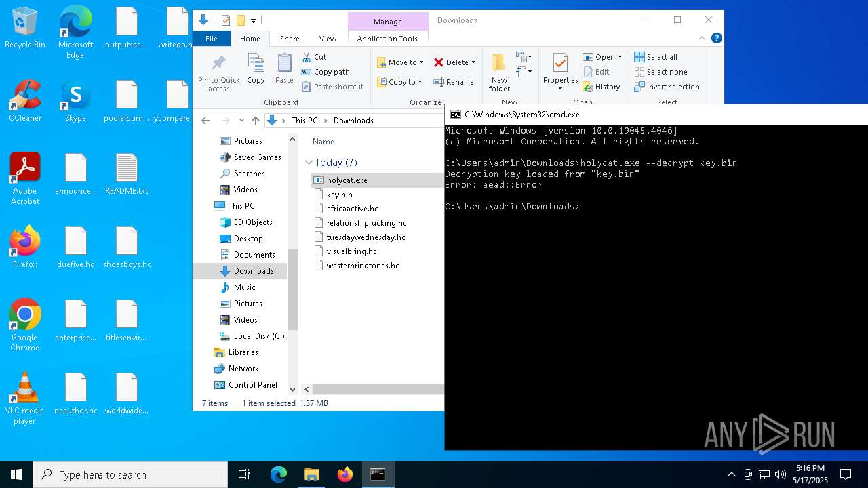
Task: Click taskbar search box
Action: pos(130,474)
